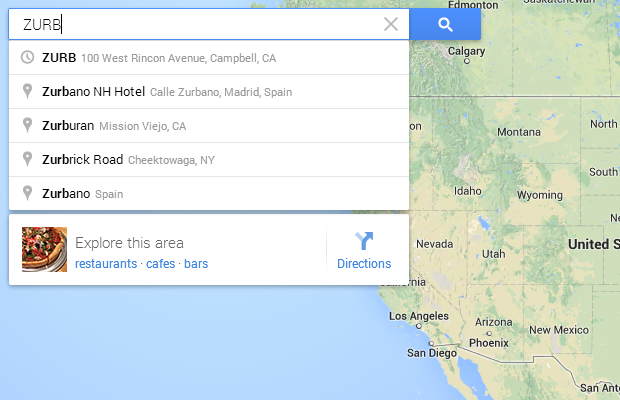Viewport: 620px width, 400px height.
Task: Click the Los Angeles label on map
Action: [419, 316]
